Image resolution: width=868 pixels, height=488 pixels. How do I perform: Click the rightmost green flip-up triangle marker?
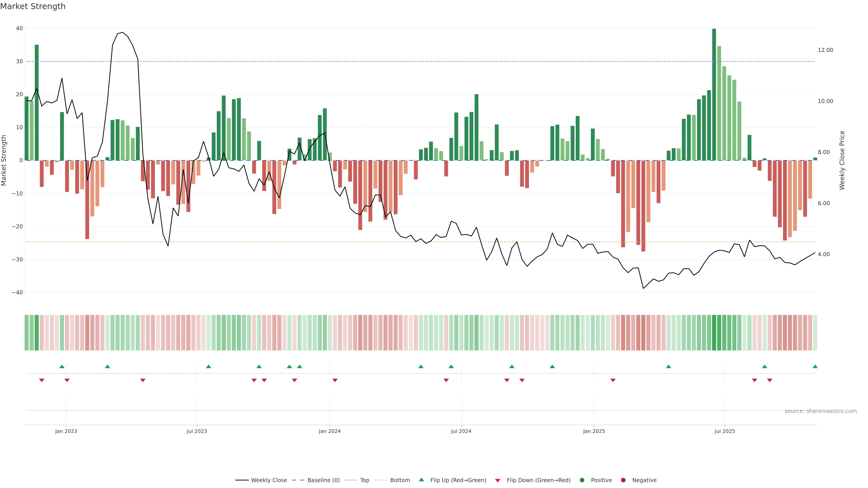tap(815, 366)
